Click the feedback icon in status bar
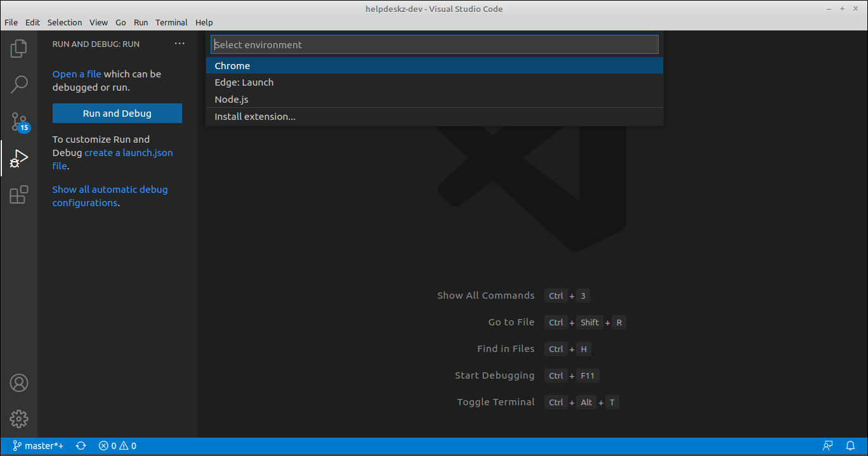This screenshot has width=868, height=456. (827, 445)
